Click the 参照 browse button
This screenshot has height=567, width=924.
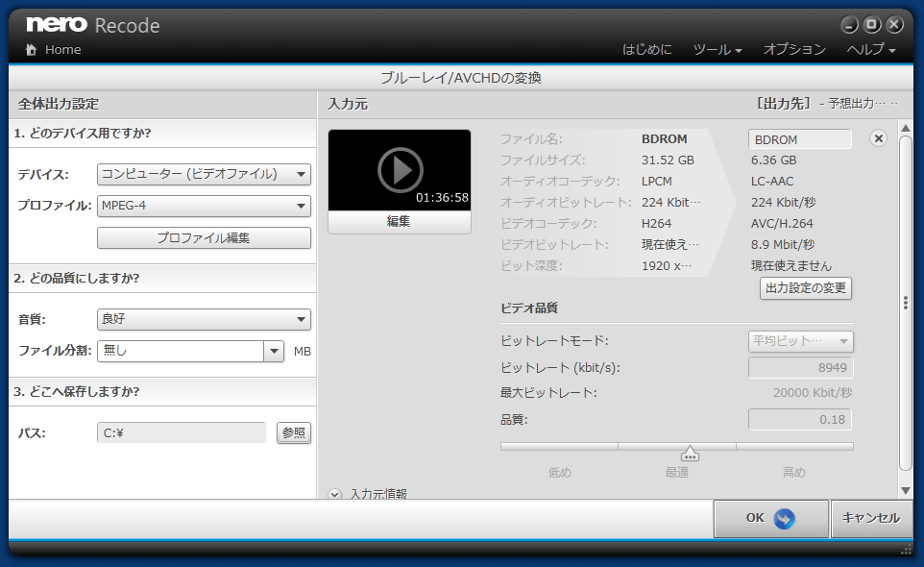(x=294, y=433)
